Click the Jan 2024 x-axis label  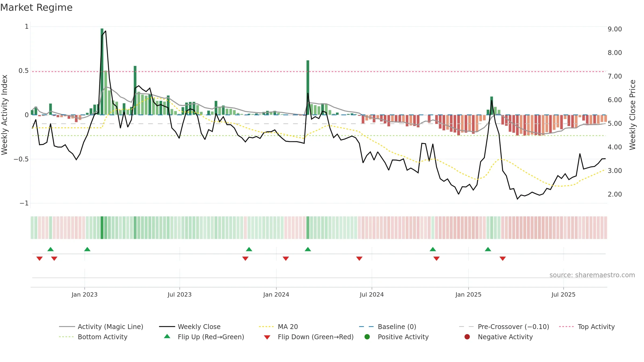(x=276, y=294)
